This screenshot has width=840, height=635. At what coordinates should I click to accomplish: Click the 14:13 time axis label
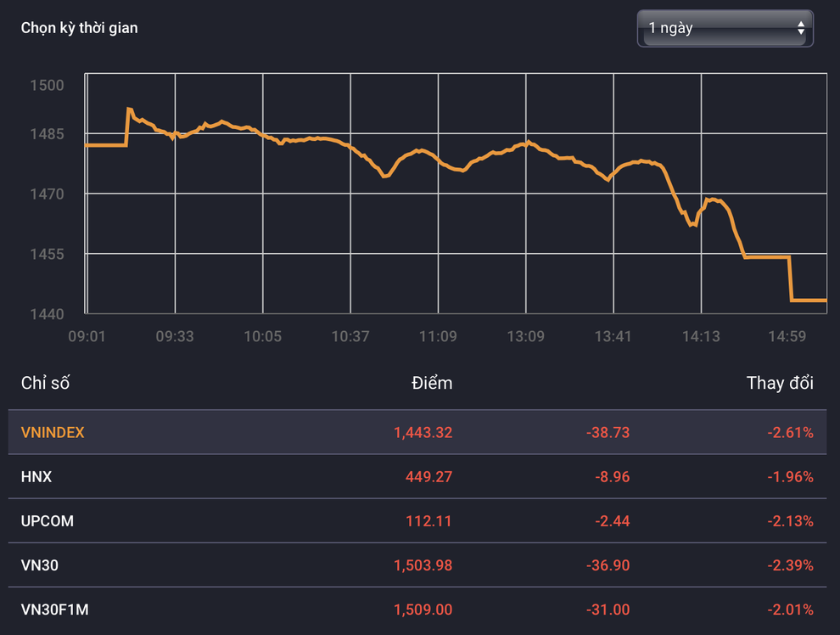(x=701, y=336)
